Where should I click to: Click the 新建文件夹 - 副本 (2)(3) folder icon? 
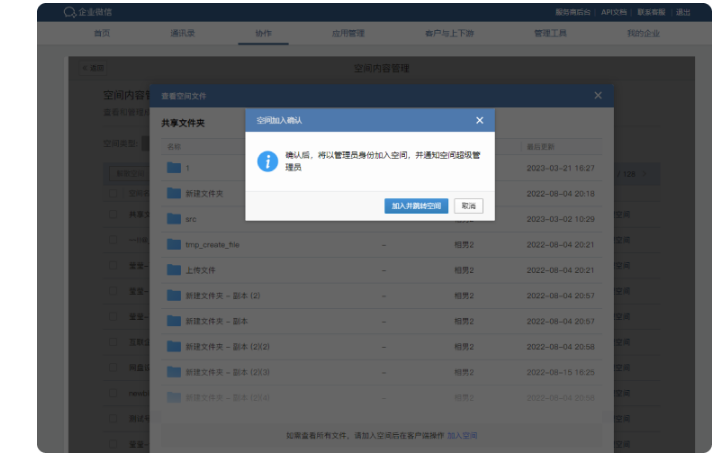[x=174, y=372]
